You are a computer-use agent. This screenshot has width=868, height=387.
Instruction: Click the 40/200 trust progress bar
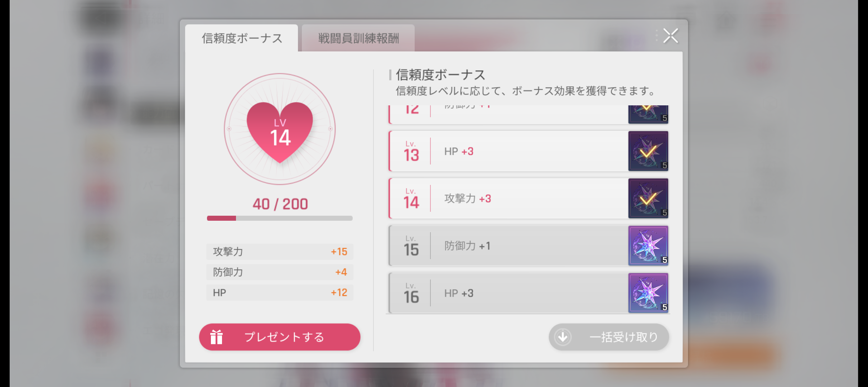pos(280,218)
